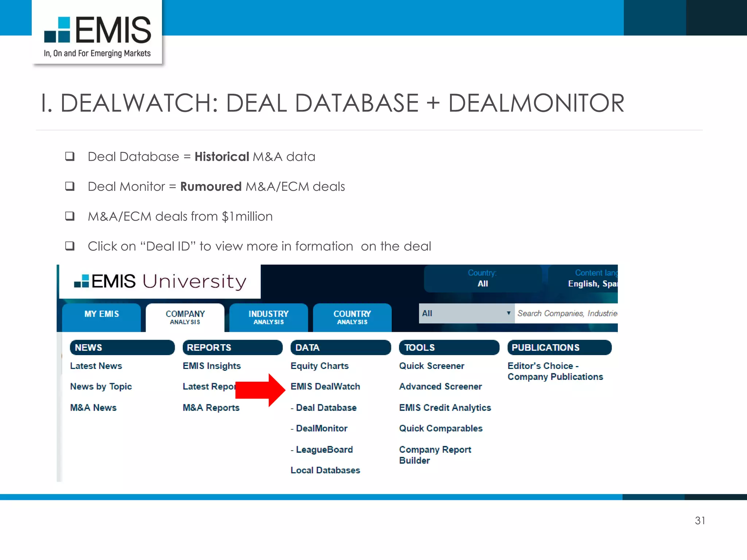Open M&A Reports link
Viewport: 747px width, 560px height.
pyautogui.click(x=211, y=408)
